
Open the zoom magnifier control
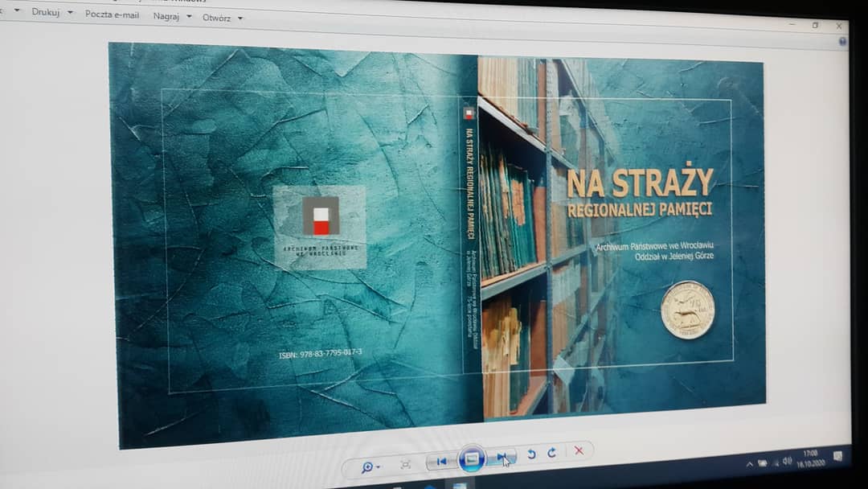pos(370,466)
